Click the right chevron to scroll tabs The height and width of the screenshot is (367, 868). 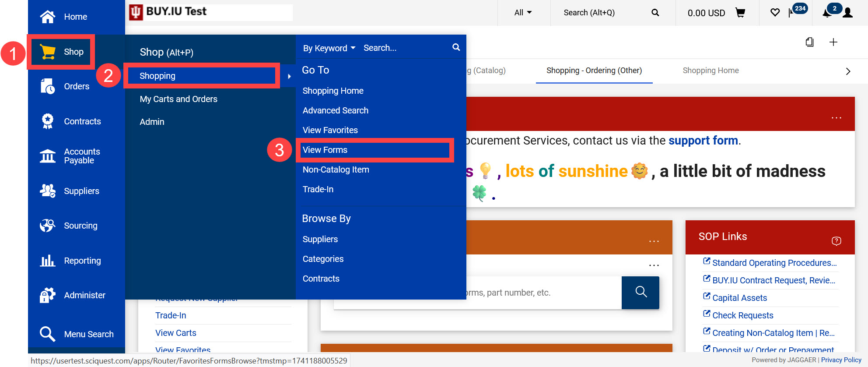(x=848, y=71)
